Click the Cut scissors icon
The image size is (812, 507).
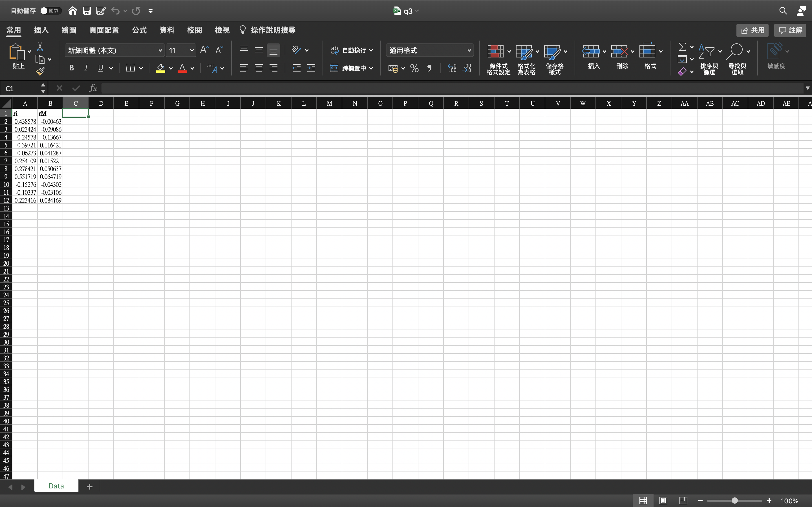coord(40,46)
